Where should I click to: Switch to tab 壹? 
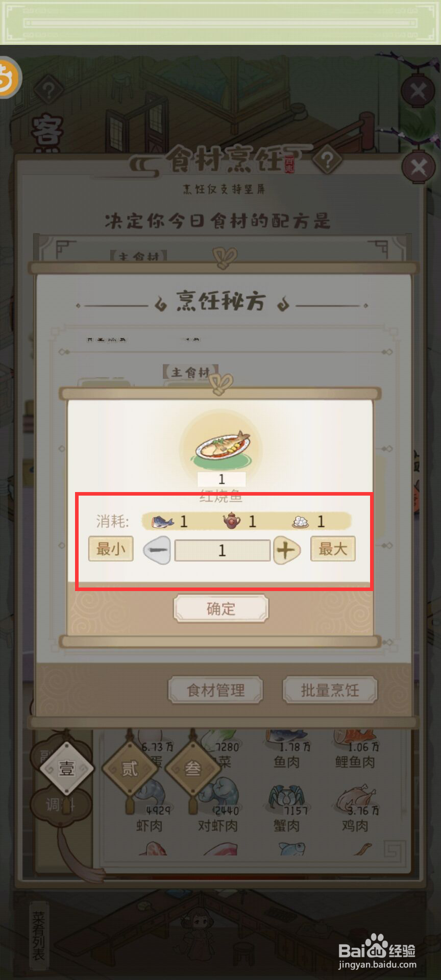[66, 768]
